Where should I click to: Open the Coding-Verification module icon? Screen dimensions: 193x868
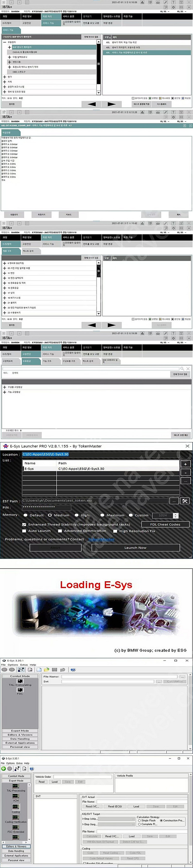tap(16, 818)
